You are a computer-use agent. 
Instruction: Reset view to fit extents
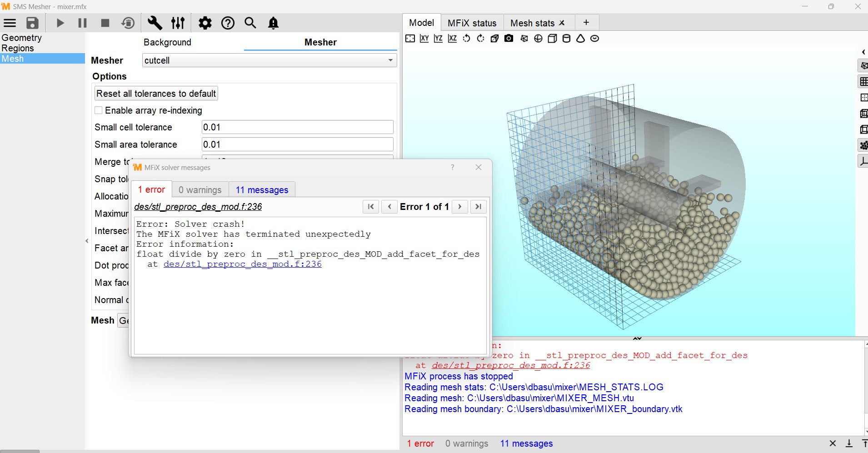[x=410, y=39]
